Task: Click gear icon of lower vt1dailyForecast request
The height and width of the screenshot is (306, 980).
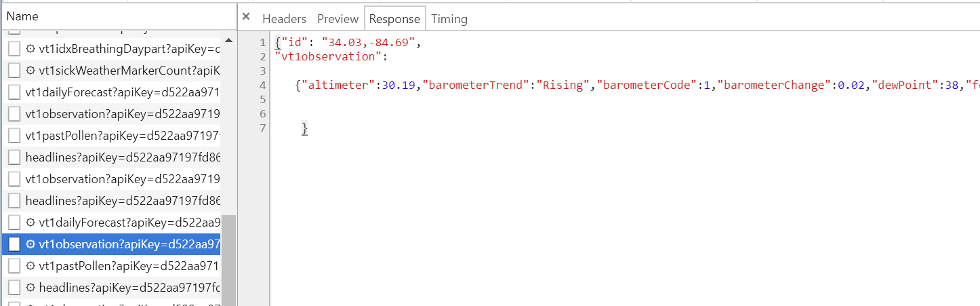Action: coord(30,223)
